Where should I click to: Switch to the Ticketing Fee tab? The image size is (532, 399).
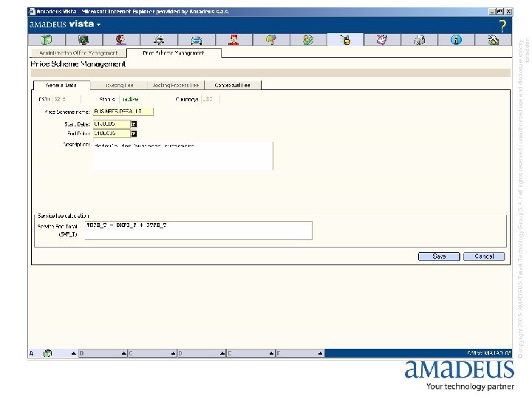(x=119, y=85)
